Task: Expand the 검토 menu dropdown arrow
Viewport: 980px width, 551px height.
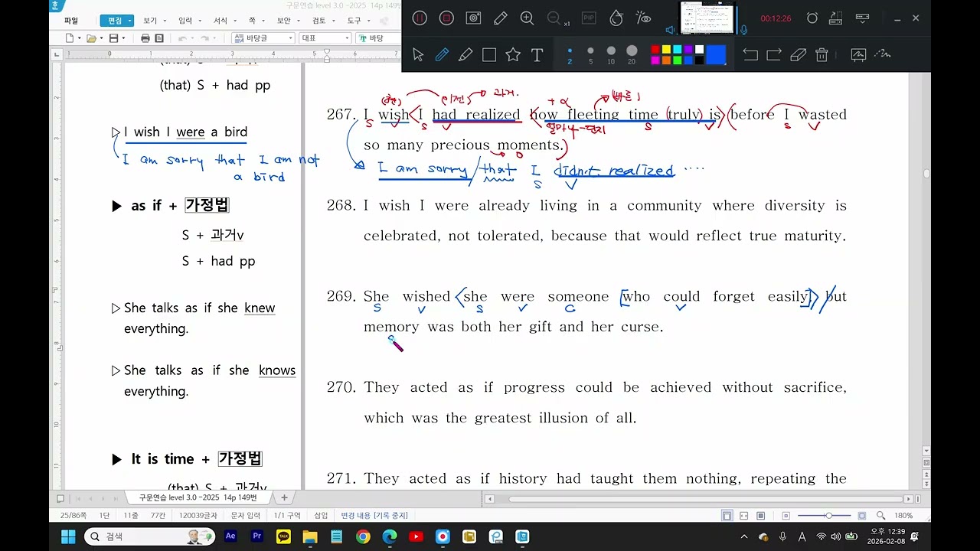Action: 333,21
